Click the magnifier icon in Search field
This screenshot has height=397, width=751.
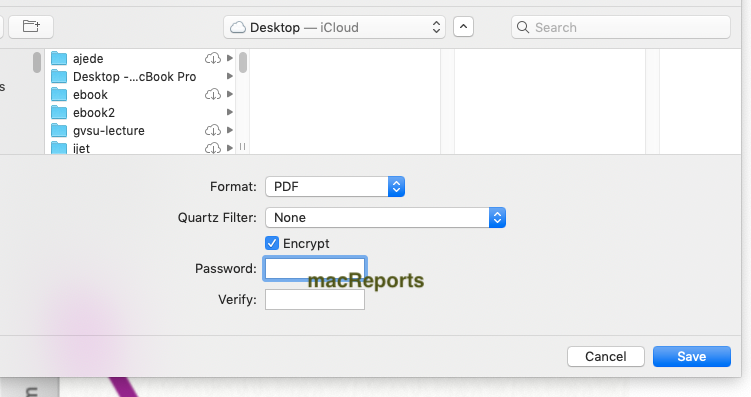point(523,27)
